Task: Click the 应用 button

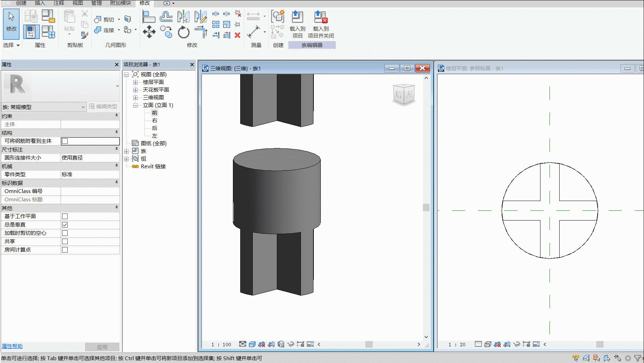Action: point(102,347)
